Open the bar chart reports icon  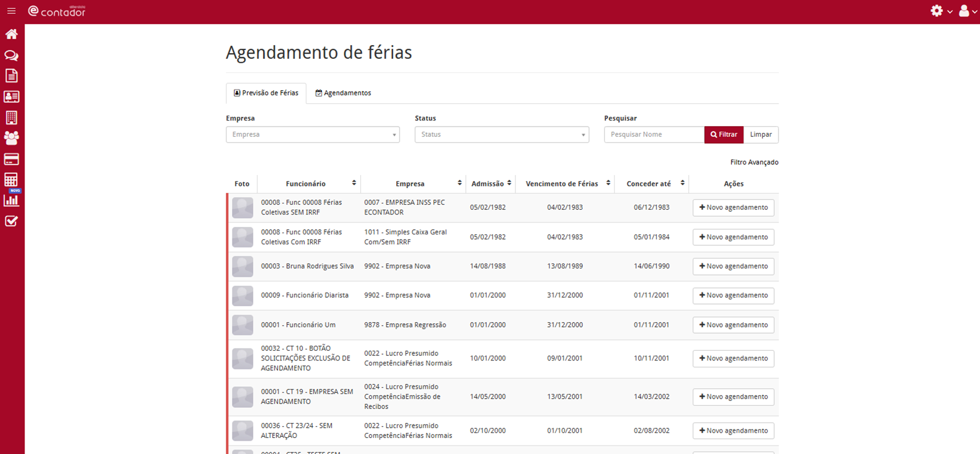11,200
